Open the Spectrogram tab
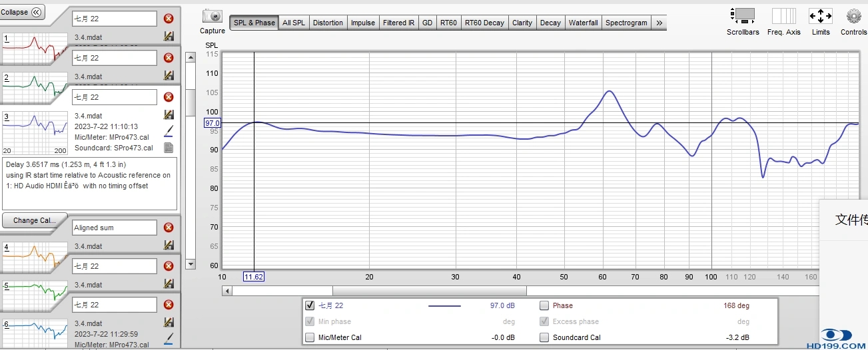This screenshot has width=868, height=350. (626, 23)
